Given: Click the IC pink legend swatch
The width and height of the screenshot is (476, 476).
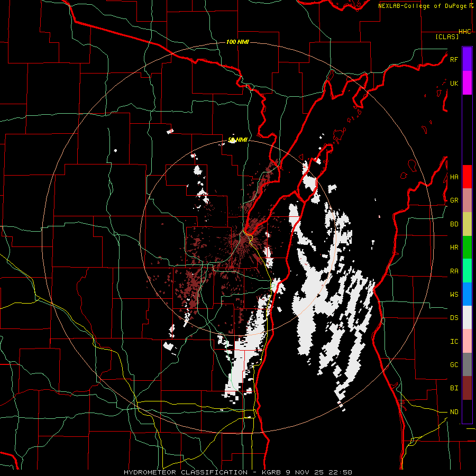Looking at the screenshot, I should tap(467, 341).
